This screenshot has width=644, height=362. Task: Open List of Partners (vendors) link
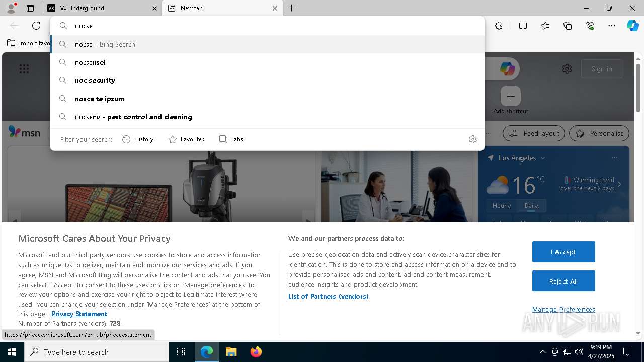coord(328,296)
